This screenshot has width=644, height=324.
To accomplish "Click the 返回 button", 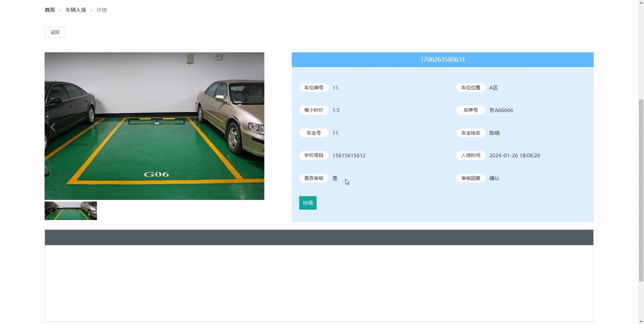I will point(55,32).
